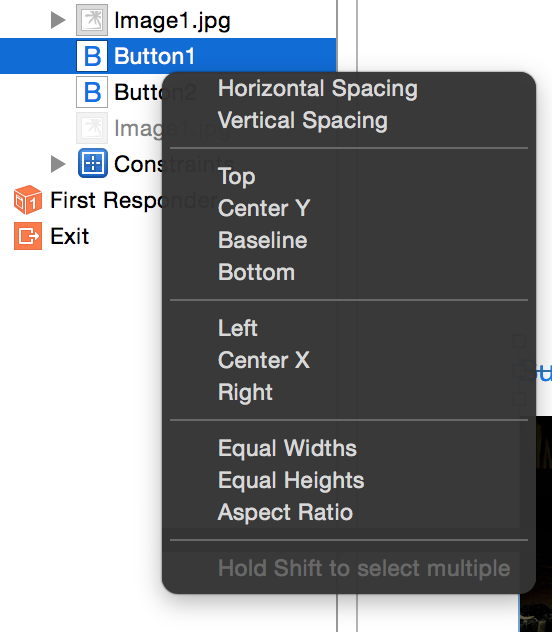Select Top alignment constraint

pos(237,177)
